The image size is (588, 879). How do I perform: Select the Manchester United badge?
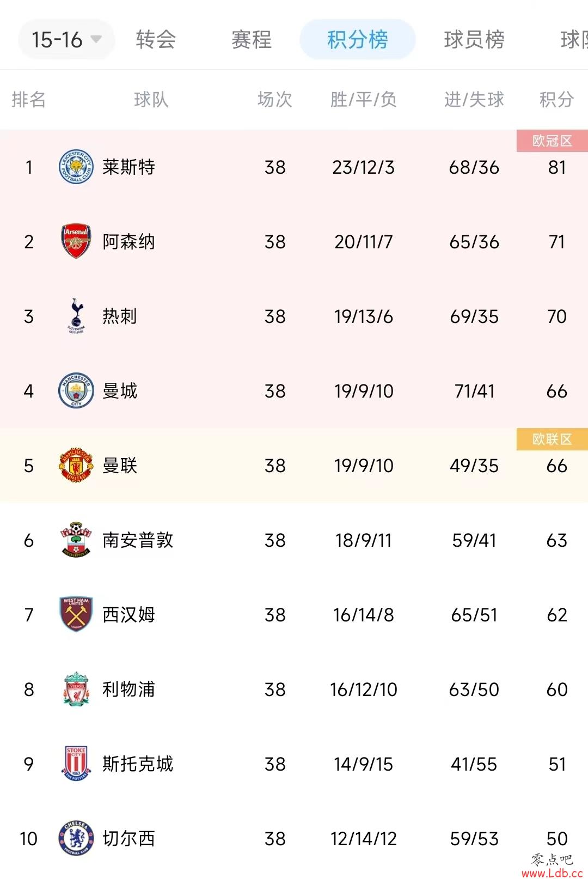(76, 465)
